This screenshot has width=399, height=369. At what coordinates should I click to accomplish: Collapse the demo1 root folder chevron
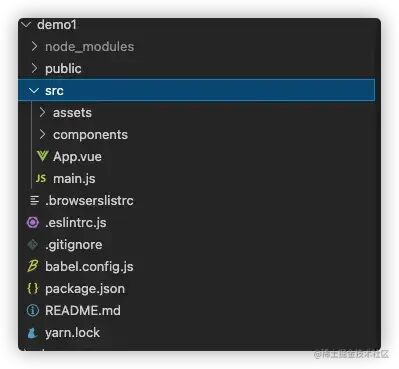(x=27, y=25)
